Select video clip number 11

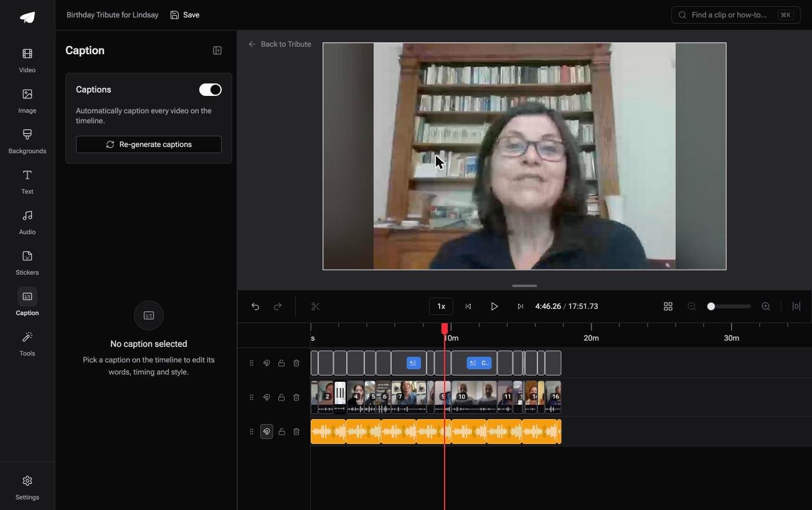click(505, 397)
